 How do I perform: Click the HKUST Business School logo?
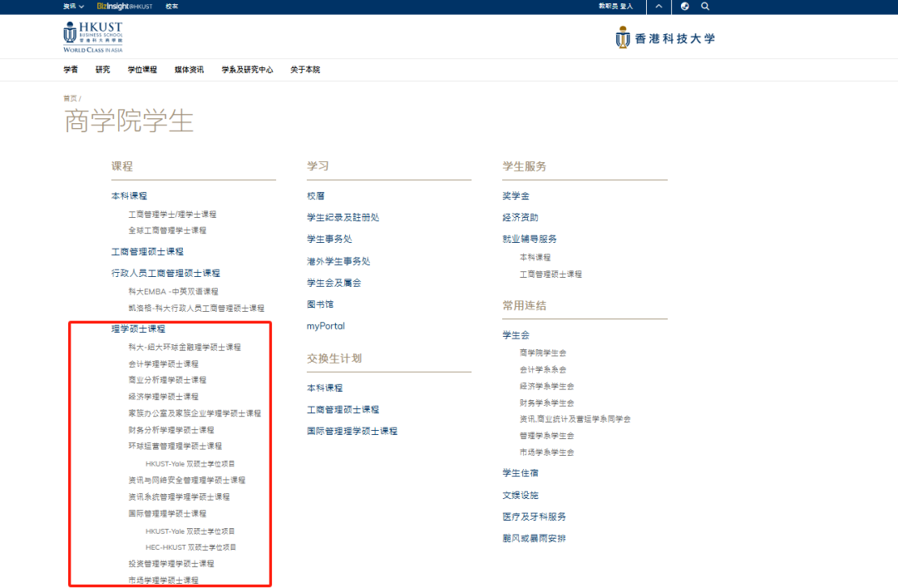tap(93, 37)
